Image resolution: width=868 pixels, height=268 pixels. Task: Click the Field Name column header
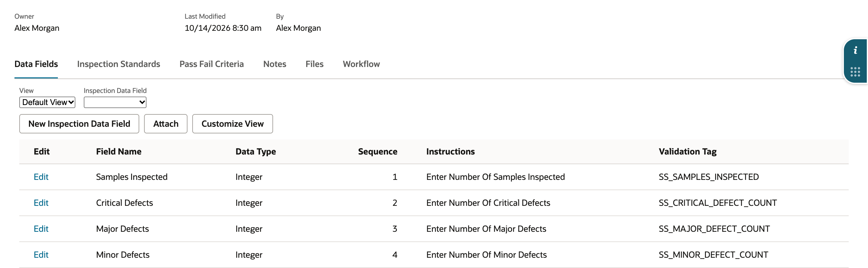tap(119, 152)
